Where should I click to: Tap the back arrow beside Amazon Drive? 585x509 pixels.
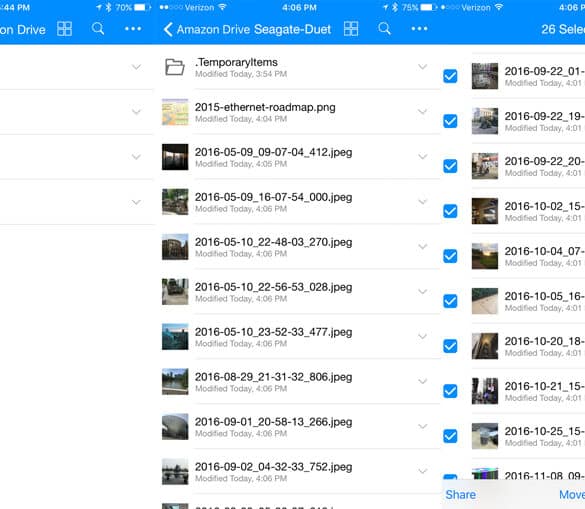click(x=168, y=29)
